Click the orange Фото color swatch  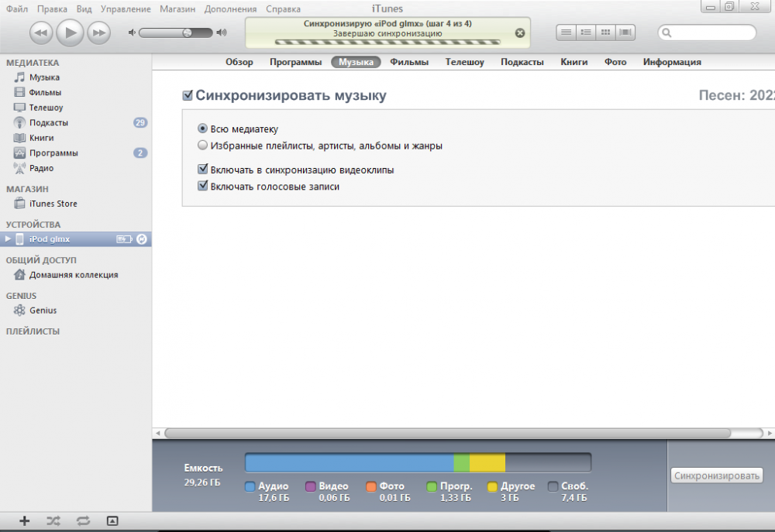point(371,486)
